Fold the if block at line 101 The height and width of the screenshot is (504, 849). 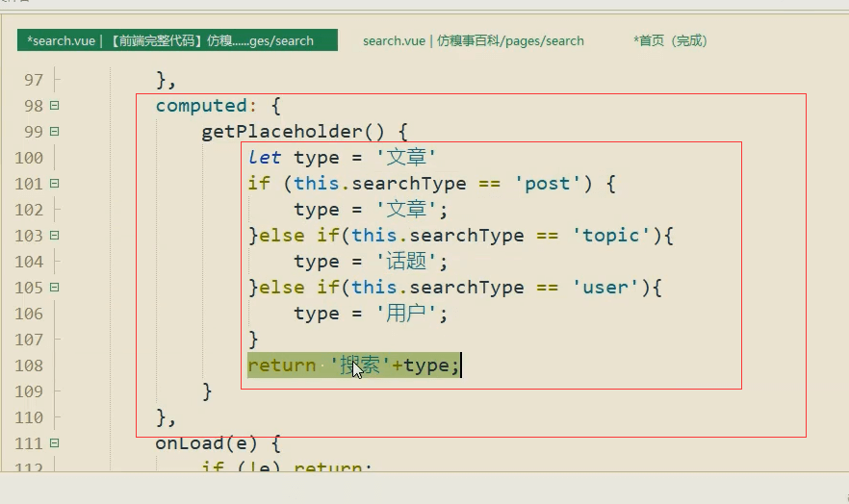[54, 184]
